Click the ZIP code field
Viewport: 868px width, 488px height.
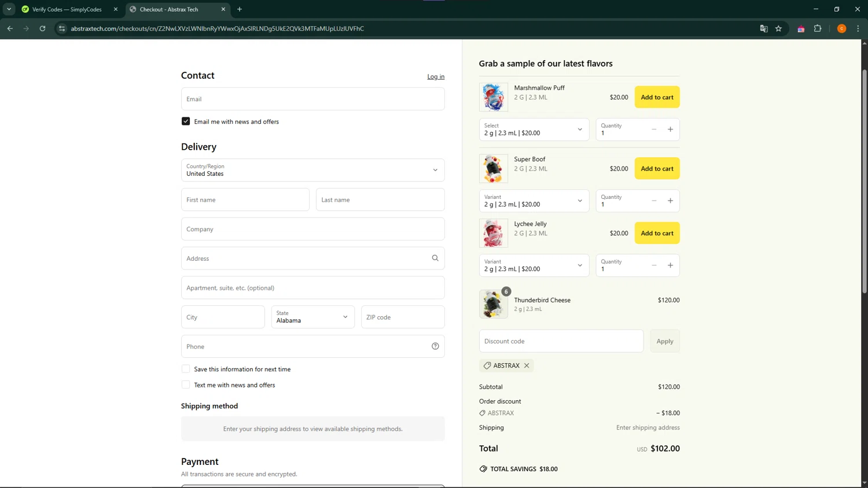403,317
